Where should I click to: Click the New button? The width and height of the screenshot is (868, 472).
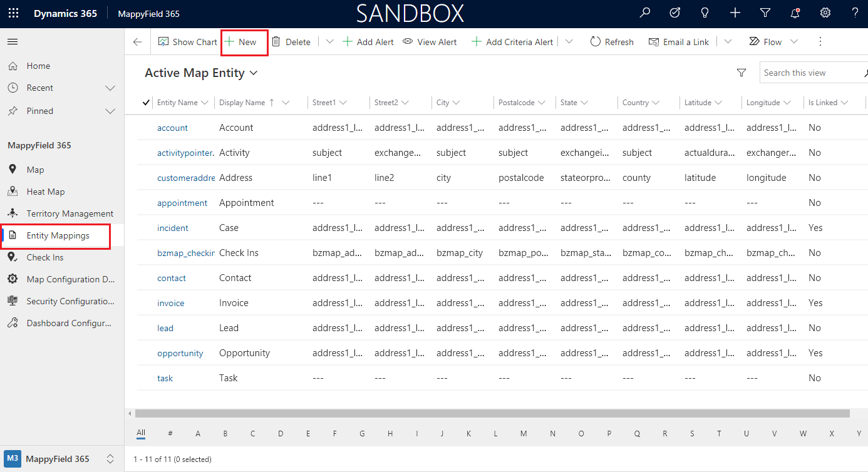(x=241, y=42)
